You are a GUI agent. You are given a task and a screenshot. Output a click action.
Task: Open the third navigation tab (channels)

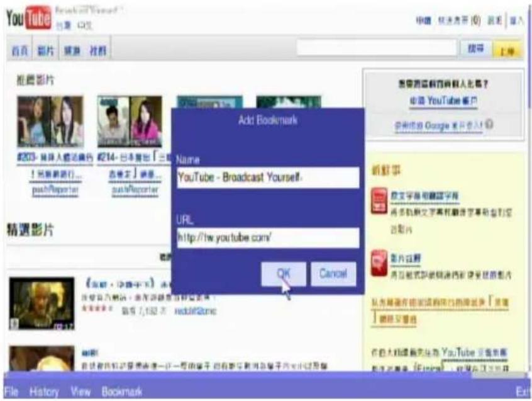[72, 51]
